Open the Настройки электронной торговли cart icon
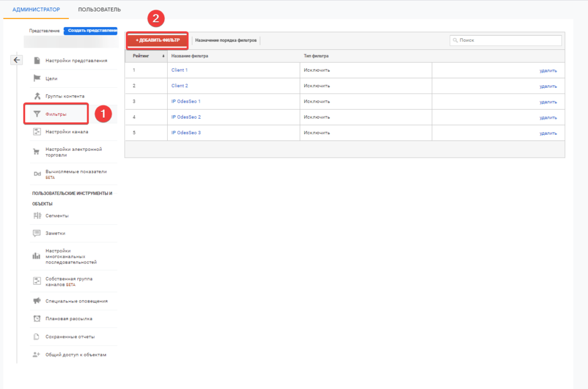 point(37,152)
